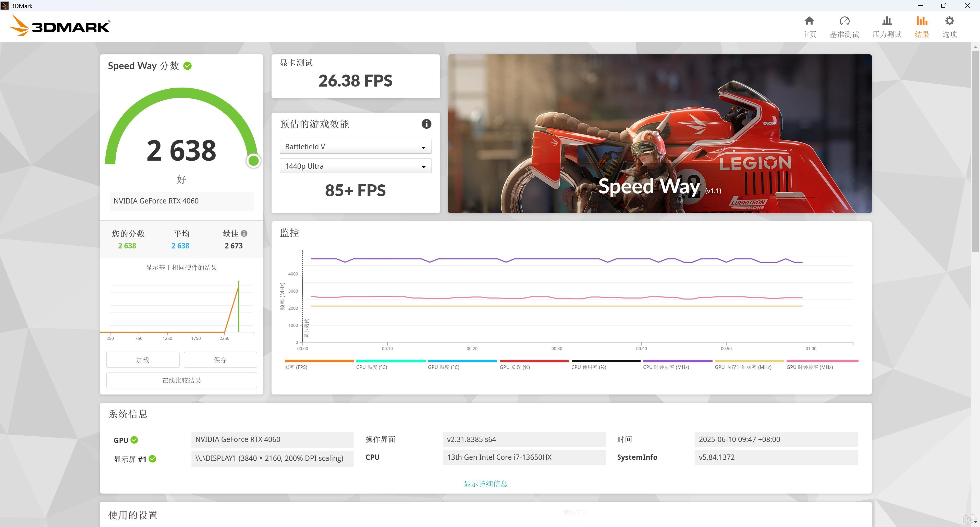Click the v2.31.8385 s64 version field

pyautogui.click(x=524, y=439)
